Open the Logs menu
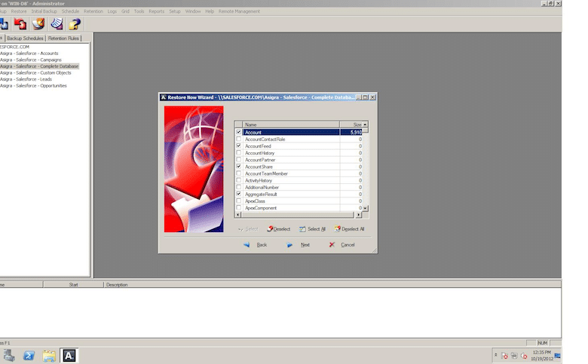The height and width of the screenshot is (364, 588). 112,11
